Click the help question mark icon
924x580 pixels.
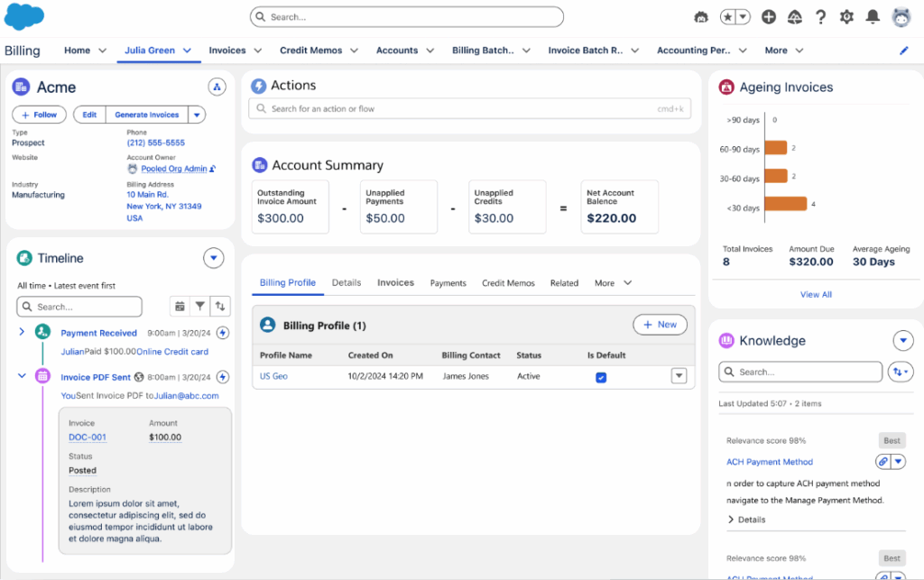pyautogui.click(x=821, y=17)
